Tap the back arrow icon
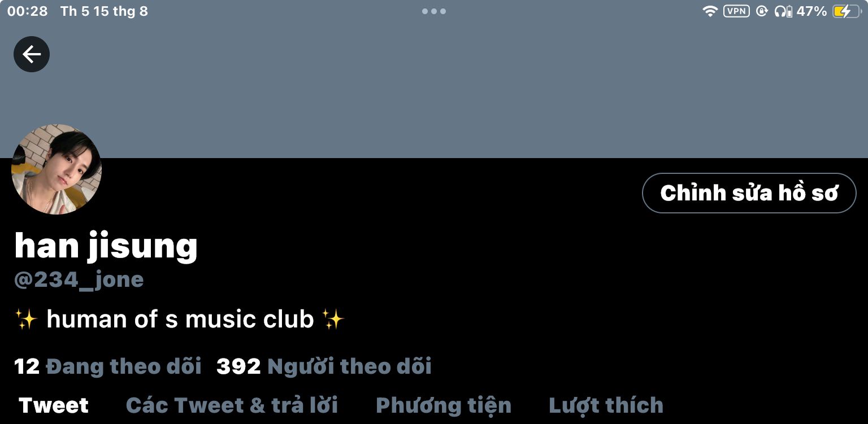Viewport: 868px width, 424px height. [x=32, y=54]
